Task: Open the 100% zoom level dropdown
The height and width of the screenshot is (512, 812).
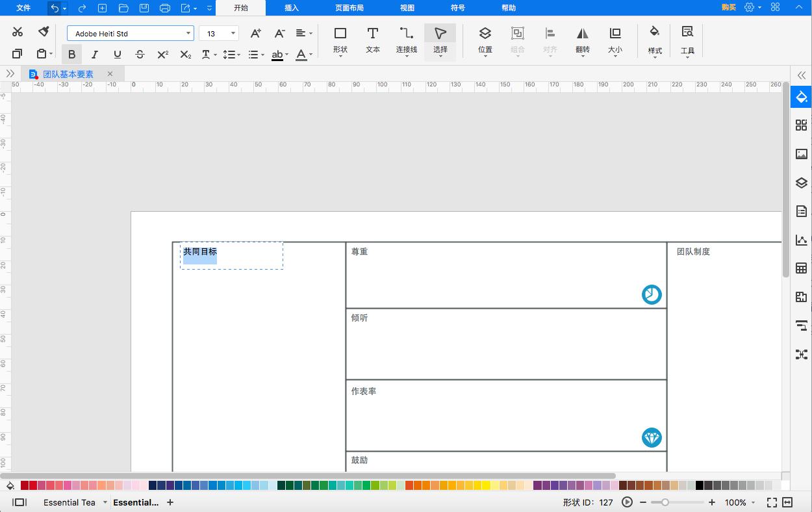Action: coord(739,502)
